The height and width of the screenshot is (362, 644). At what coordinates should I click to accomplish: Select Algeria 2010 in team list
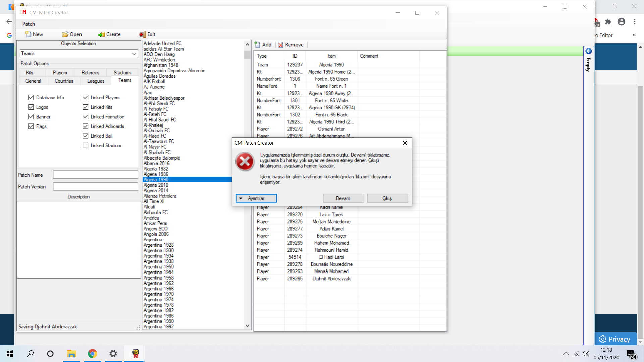pyautogui.click(x=156, y=185)
